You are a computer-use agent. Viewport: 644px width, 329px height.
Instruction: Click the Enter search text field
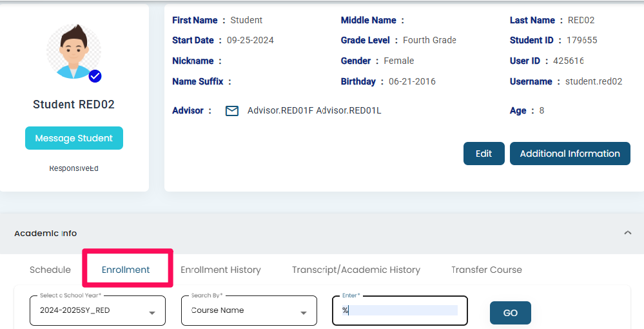point(400,310)
